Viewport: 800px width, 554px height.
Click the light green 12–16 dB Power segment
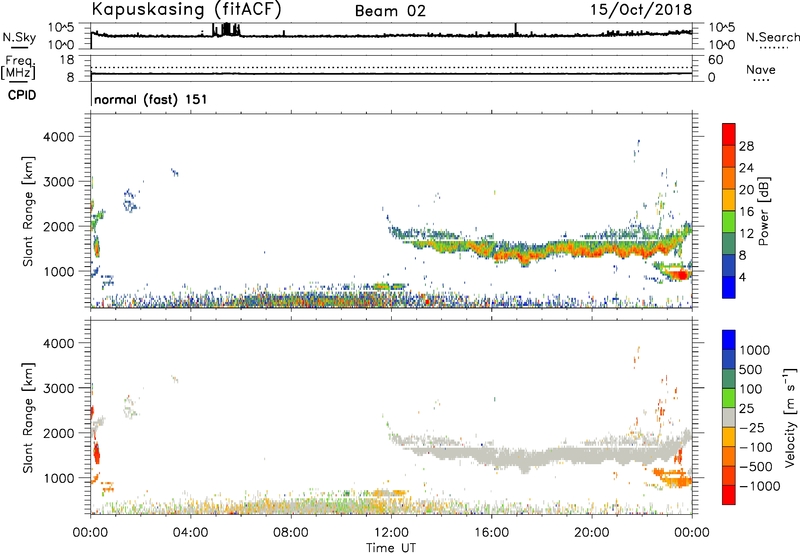point(729,221)
